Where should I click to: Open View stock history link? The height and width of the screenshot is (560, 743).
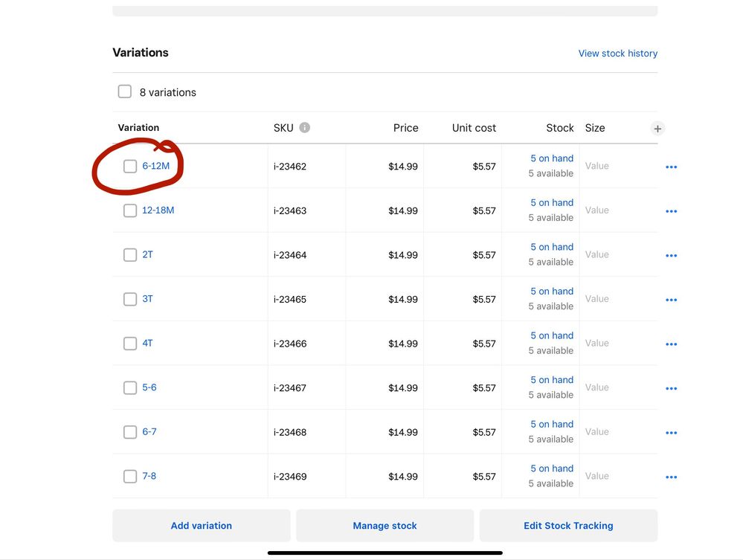[x=617, y=54]
